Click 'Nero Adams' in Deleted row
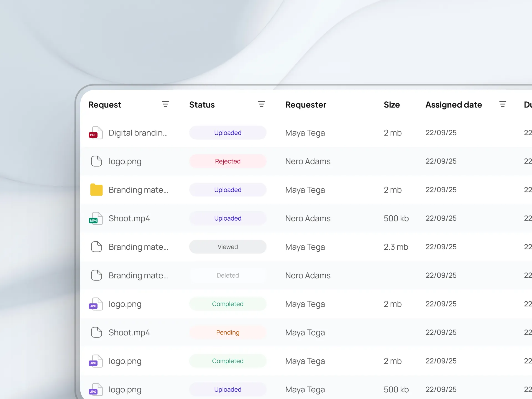This screenshot has width=532, height=399. 308,275
